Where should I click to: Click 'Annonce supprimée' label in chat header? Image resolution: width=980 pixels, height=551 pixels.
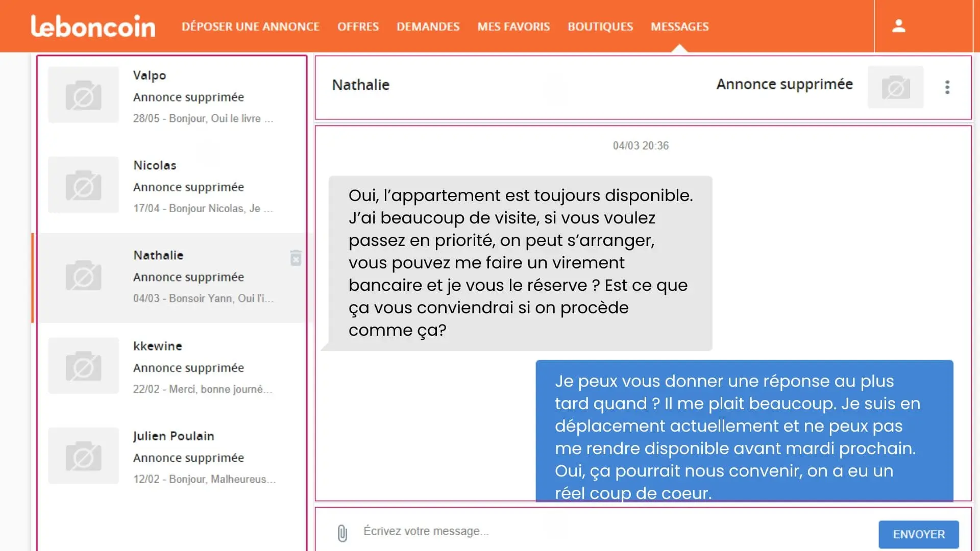point(785,84)
